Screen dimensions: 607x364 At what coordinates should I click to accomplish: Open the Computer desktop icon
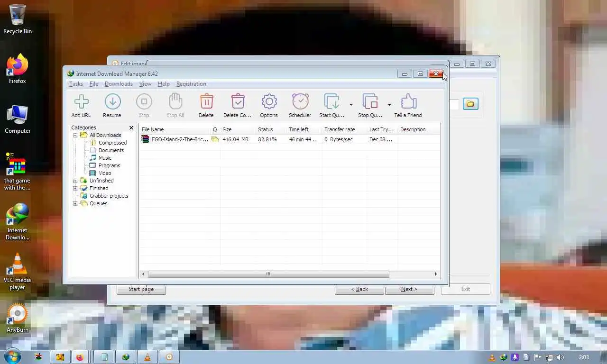coord(18,119)
